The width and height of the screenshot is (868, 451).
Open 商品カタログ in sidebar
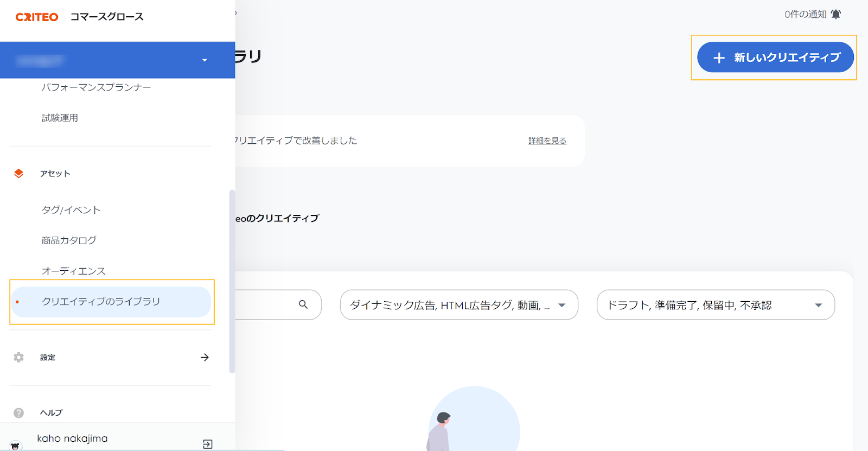pos(69,240)
